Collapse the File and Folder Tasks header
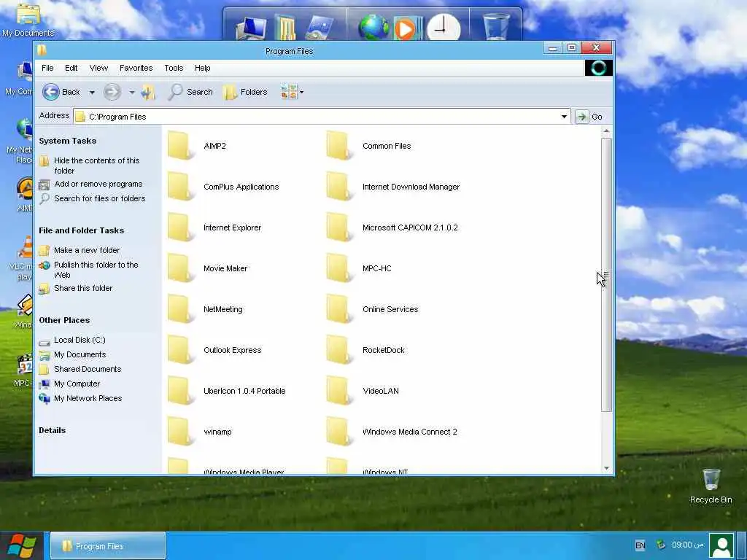Screen dimensions: 747x560 click(82, 230)
